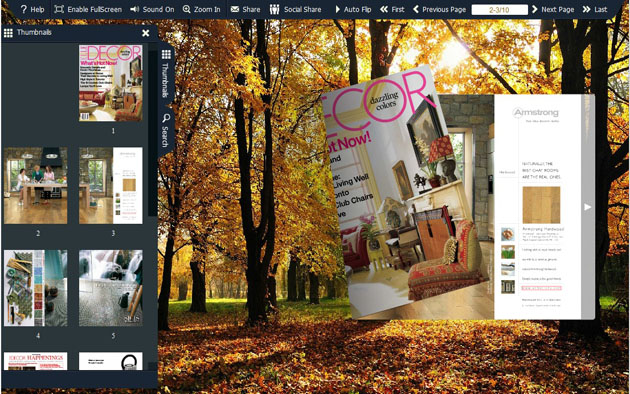Click the fullscreen frame icon

point(59,9)
